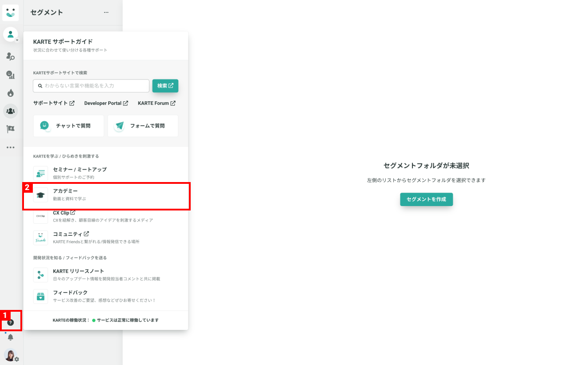Open the flame icon in the sidebar

coord(11,93)
